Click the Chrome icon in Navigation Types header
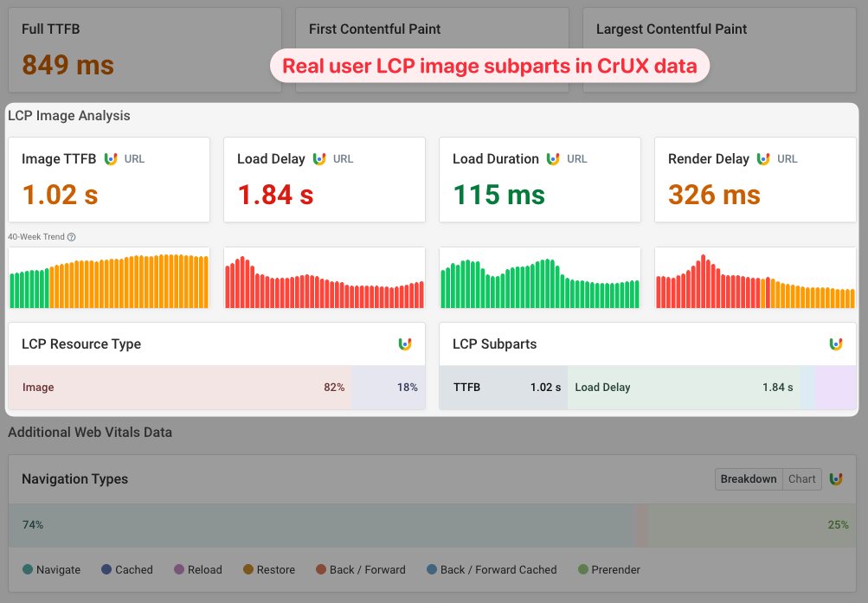The image size is (868, 603). pyautogui.click(x=836, y=478)
